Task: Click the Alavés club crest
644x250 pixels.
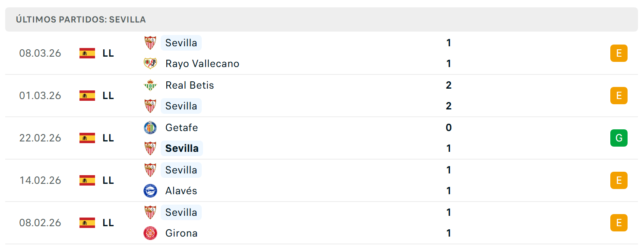Action: pos(150,191)
